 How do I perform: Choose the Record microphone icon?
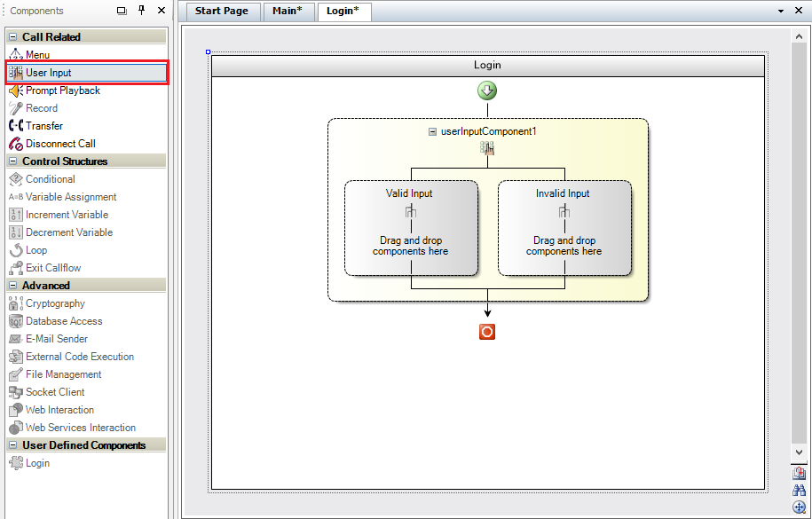point(16,107)
